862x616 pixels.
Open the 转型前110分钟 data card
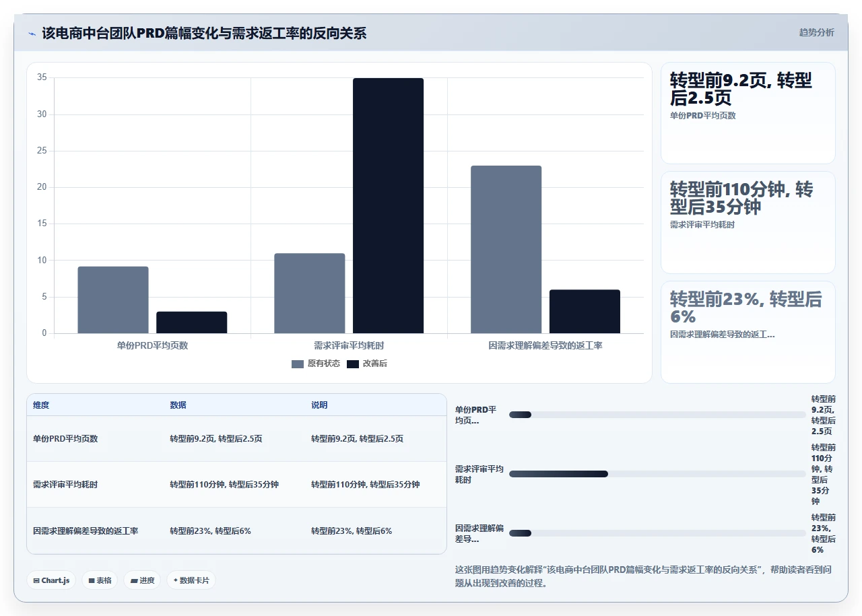pos(748,222)
